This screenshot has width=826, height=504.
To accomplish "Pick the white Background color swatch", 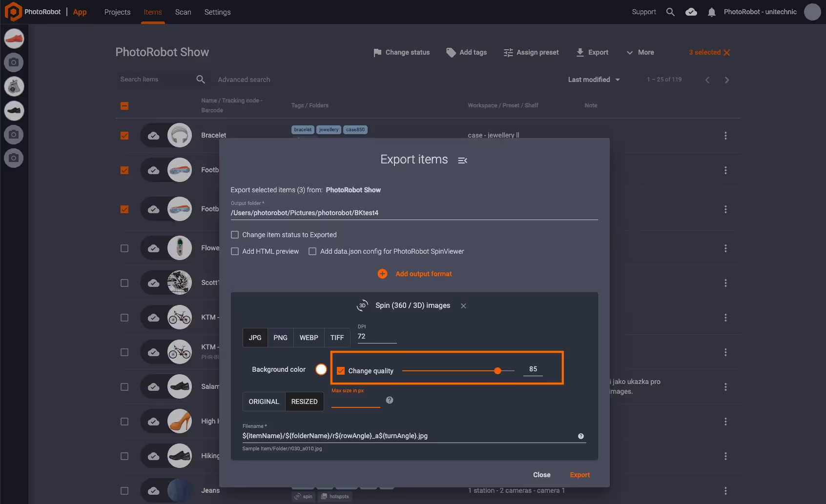I will (x=321, y=369).
